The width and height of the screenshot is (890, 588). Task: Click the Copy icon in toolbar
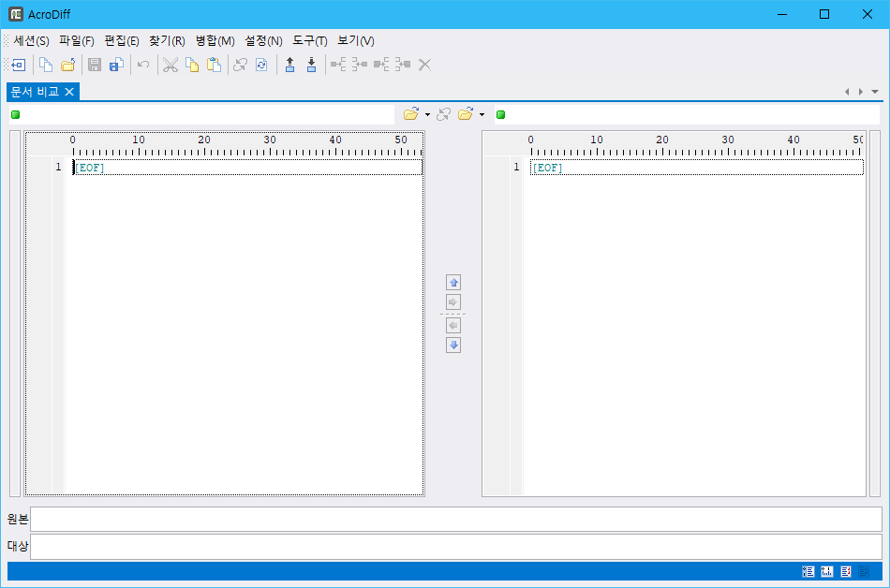pos(192,65)
